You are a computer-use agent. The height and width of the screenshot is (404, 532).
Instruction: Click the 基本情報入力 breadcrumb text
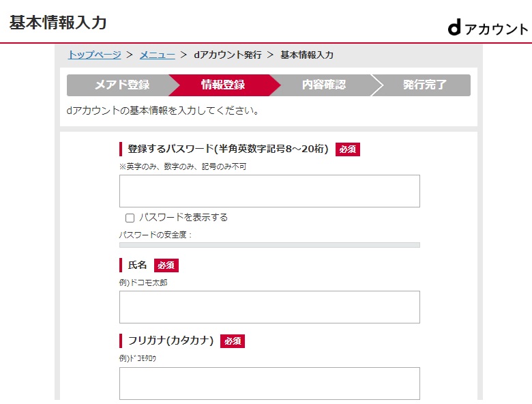click(307, 55)
